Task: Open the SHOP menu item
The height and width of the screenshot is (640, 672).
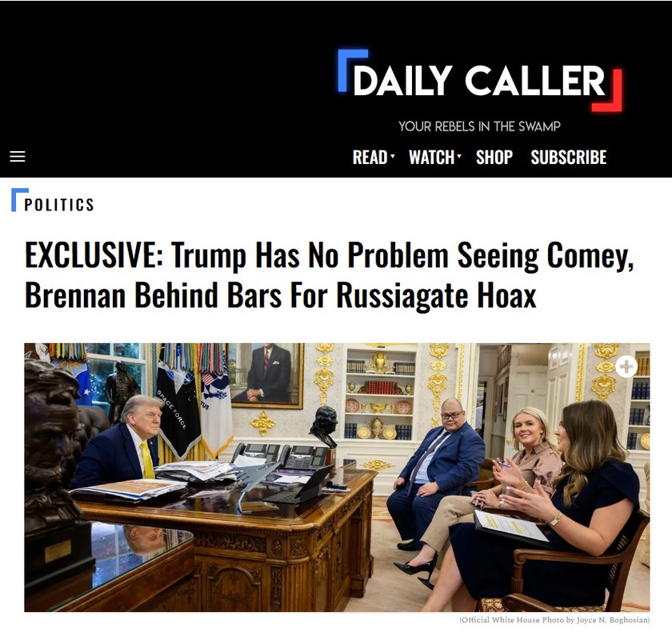Action: [x=494, y=158]
